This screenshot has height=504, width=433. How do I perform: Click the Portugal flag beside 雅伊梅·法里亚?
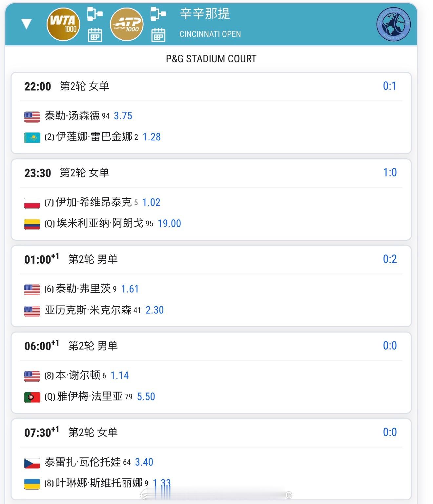(32, 397)
